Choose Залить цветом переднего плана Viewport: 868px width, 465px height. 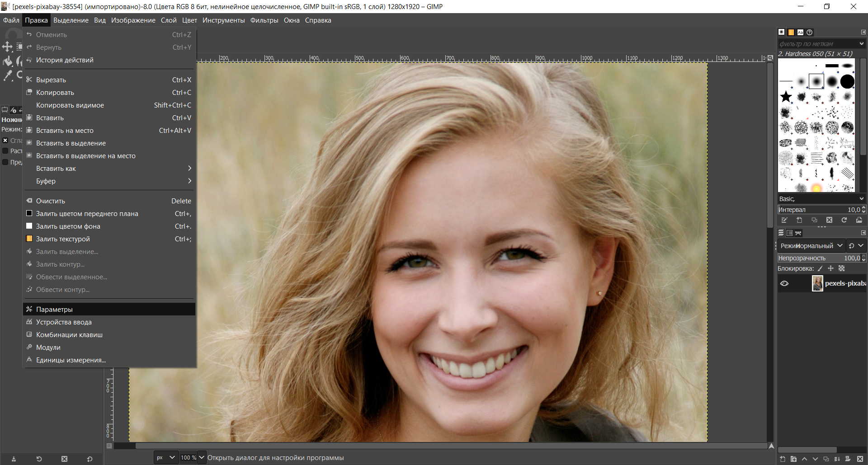(x=109, y=214)
